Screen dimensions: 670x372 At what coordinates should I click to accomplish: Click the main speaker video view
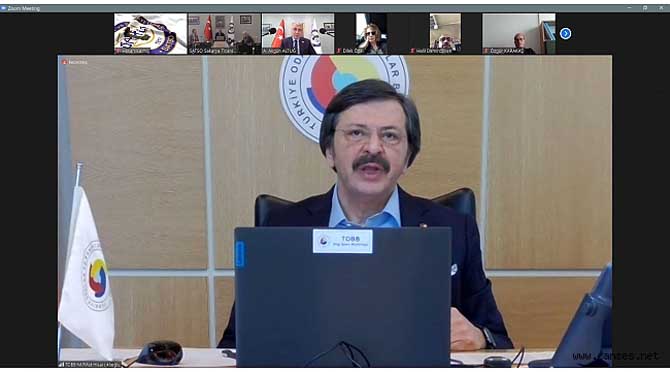point(335,211)
